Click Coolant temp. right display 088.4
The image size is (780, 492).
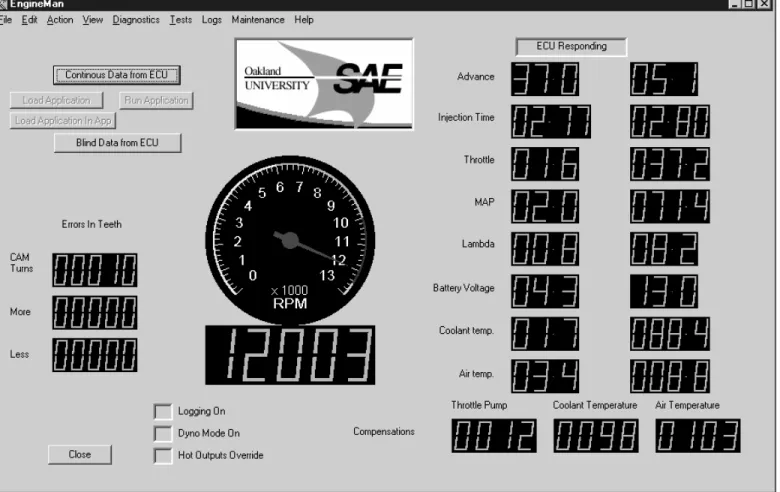[x=670, y=334]
